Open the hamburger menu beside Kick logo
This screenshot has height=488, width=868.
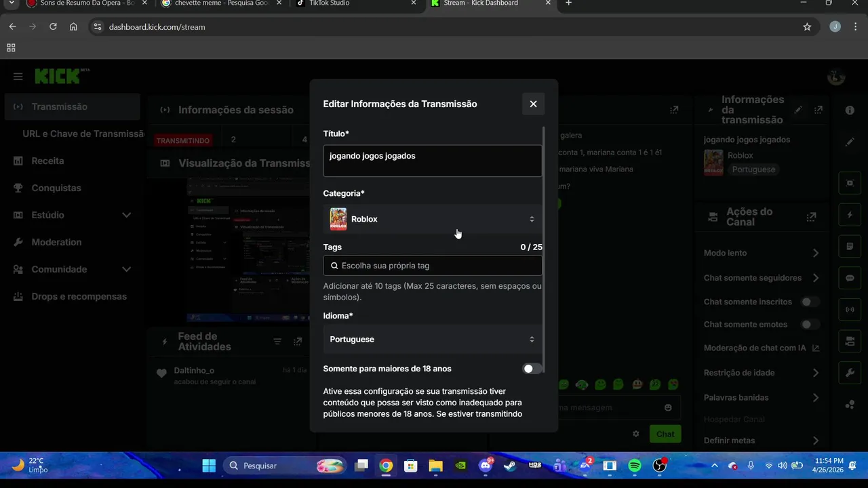point(18,77)
